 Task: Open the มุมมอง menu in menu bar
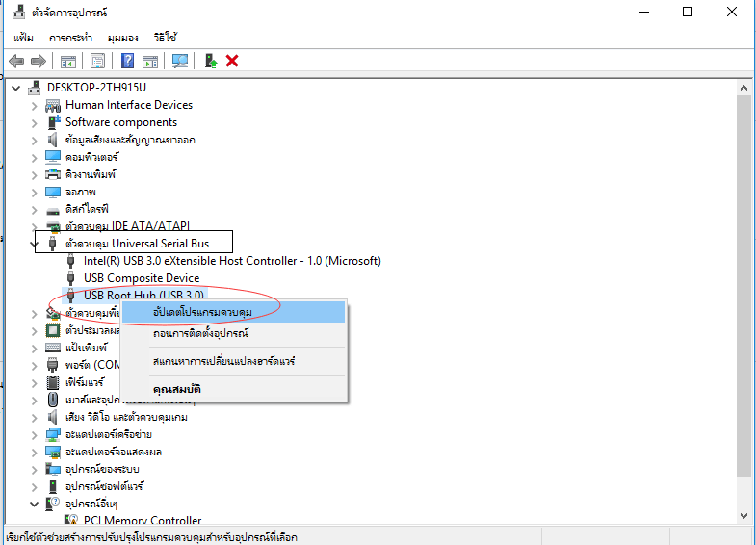(124, 37)
